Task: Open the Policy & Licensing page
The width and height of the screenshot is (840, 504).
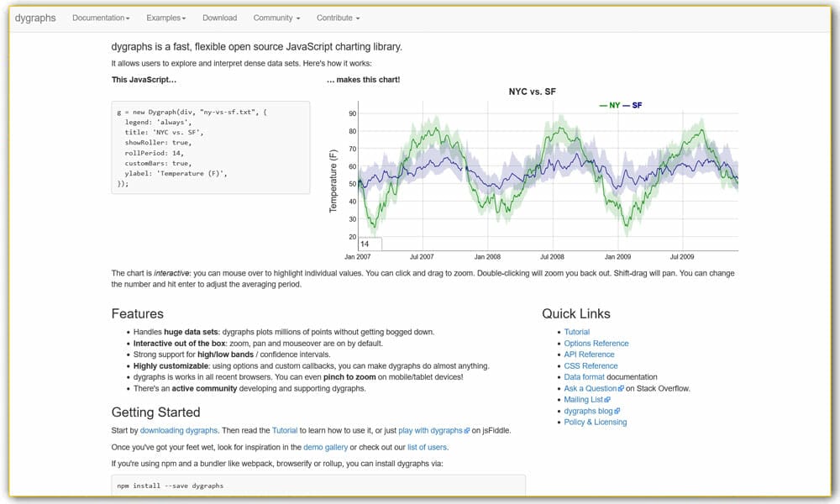Action: (x=594, y=422)
